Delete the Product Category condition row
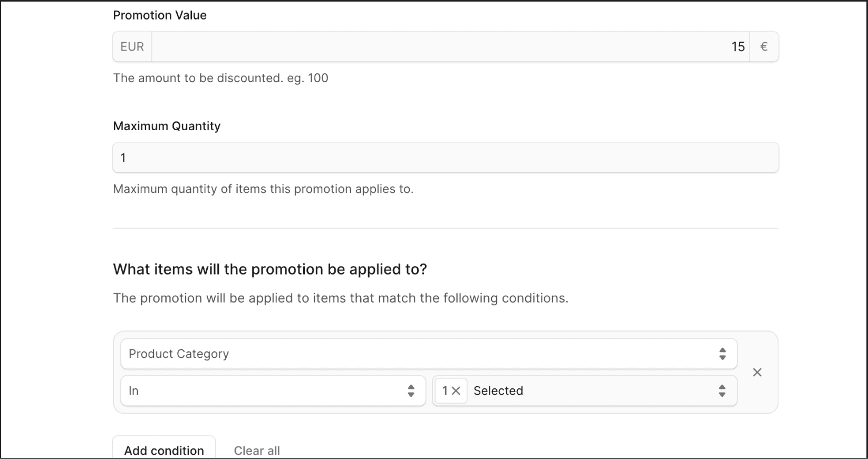 (757, 372)
